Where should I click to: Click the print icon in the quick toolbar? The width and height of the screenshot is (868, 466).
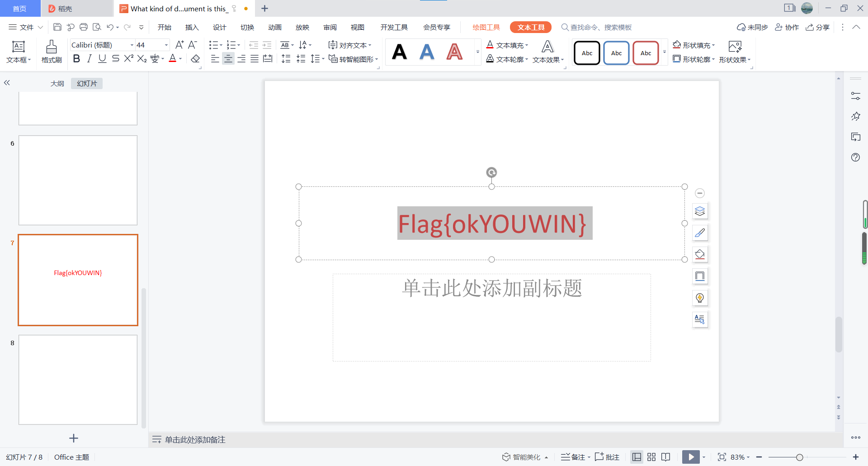[84, 27]
